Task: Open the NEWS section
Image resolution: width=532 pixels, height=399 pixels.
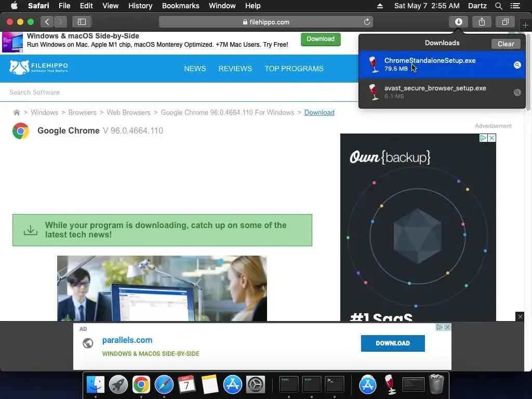Action: pos(195,69)
